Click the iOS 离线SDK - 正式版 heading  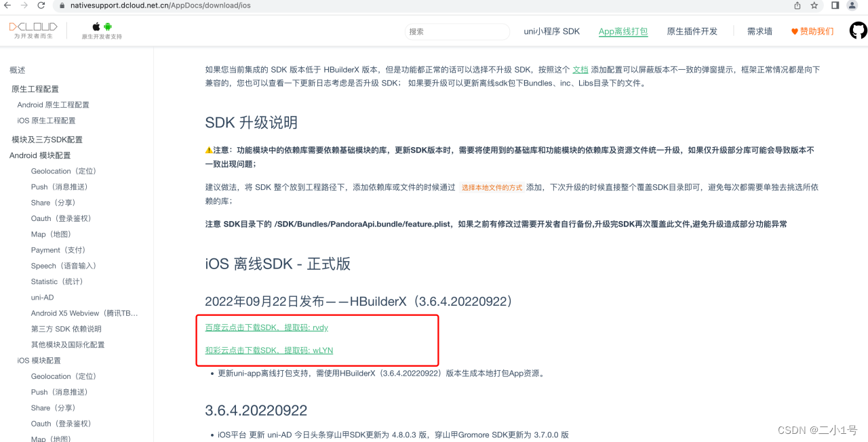278,264
